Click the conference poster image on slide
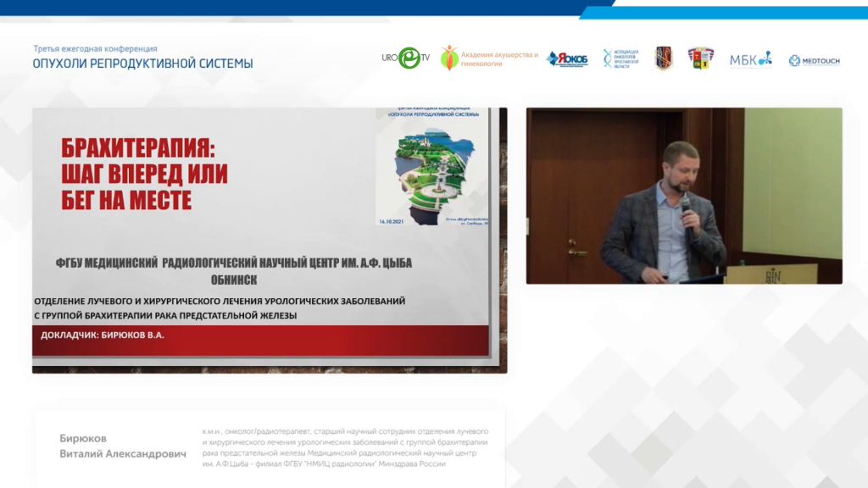 (431, 166)
